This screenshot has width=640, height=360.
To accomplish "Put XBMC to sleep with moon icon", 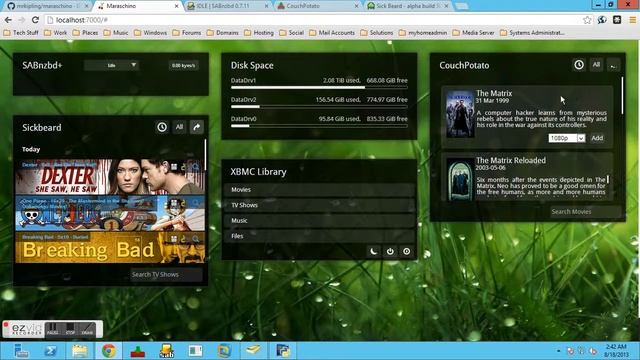I will [x=373, y=251].
